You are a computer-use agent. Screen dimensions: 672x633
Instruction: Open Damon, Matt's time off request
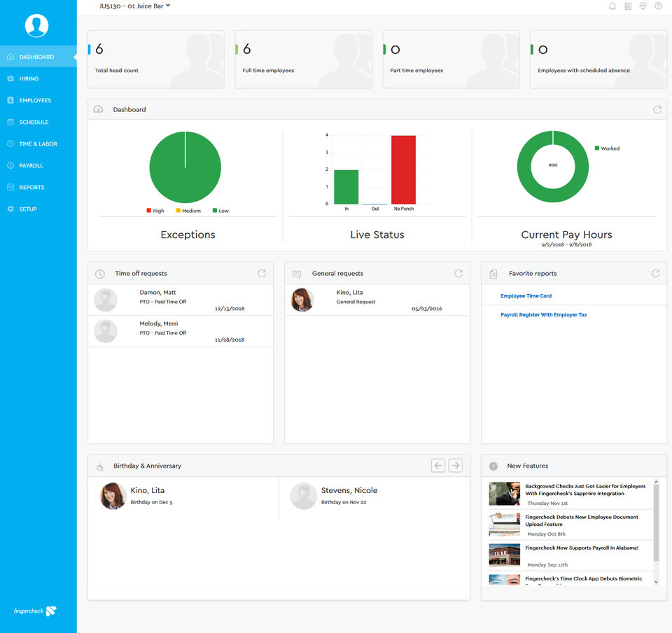coord(181,300)
